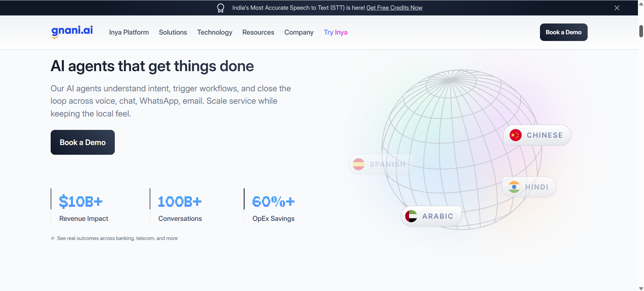Click the gnani.ai logo

pos(72,32)
